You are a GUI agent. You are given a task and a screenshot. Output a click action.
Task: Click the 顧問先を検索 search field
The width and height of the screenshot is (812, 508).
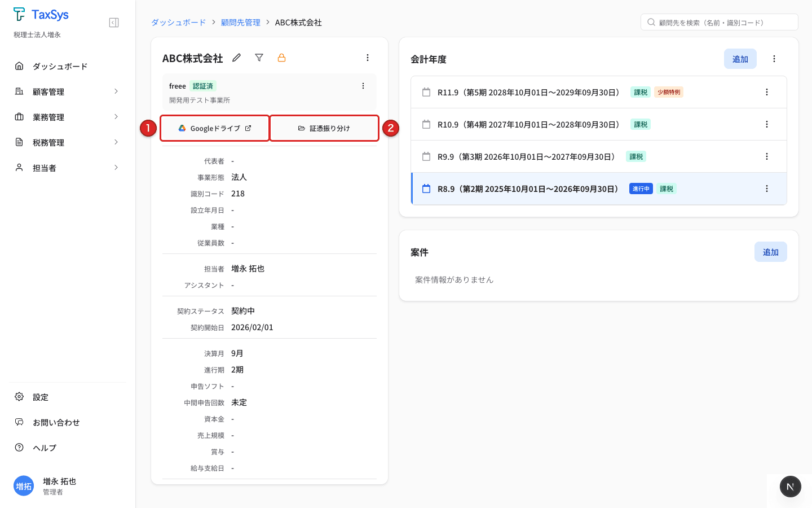pos(719,21)
